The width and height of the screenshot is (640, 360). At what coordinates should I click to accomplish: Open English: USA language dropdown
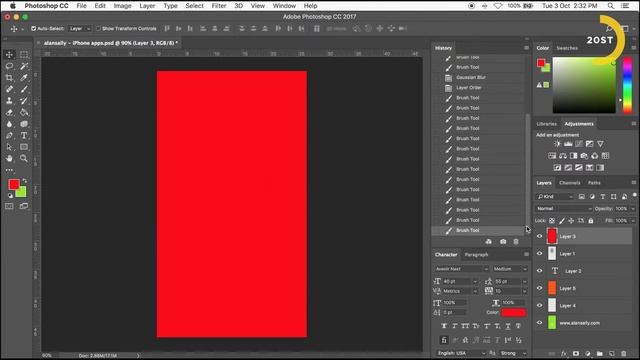click(460, 353)
